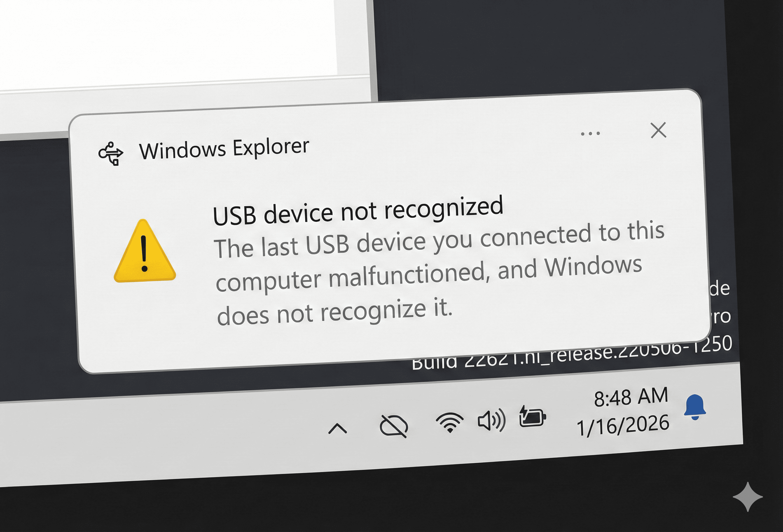Dismiss the USB notification with the X

(x=658, y=130)
